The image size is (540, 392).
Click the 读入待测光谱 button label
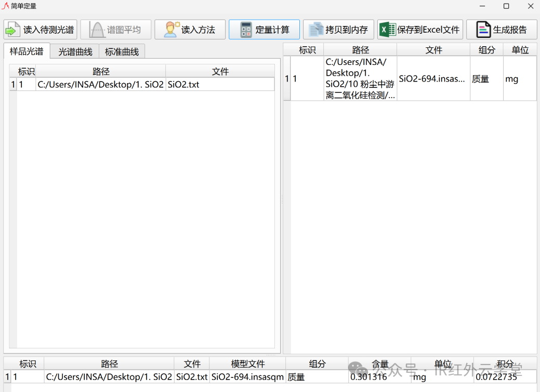48,30
